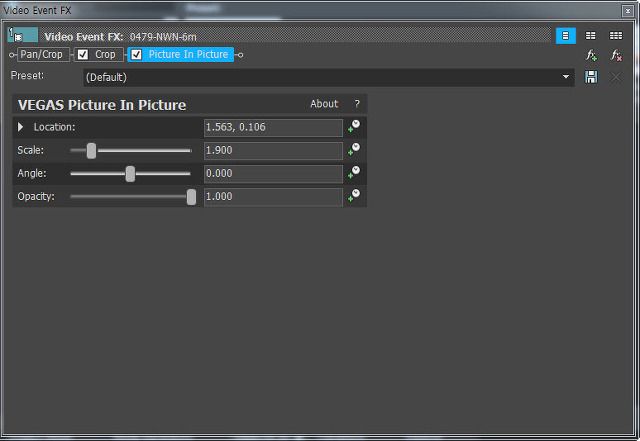Disable the Picture In Picture checkbox
This screenshot has width=640, height=441.
(x=136, y=54)
